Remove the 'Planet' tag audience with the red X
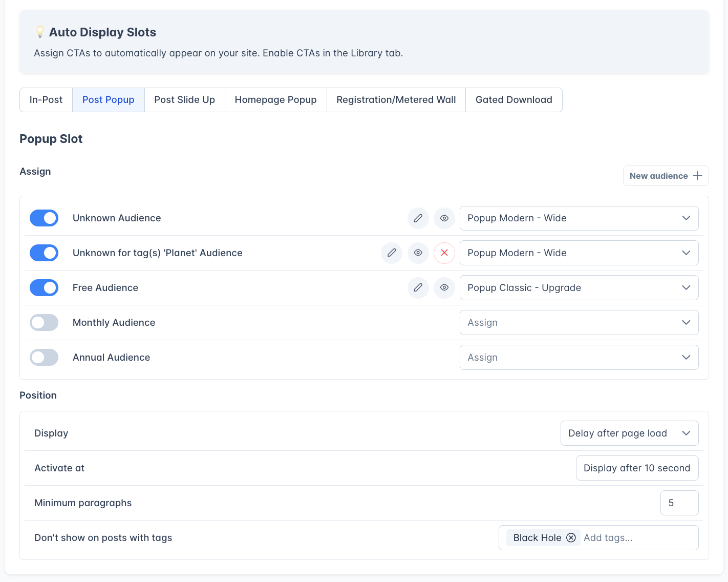Viewport: 728px width, 582px height. [444, 253]
